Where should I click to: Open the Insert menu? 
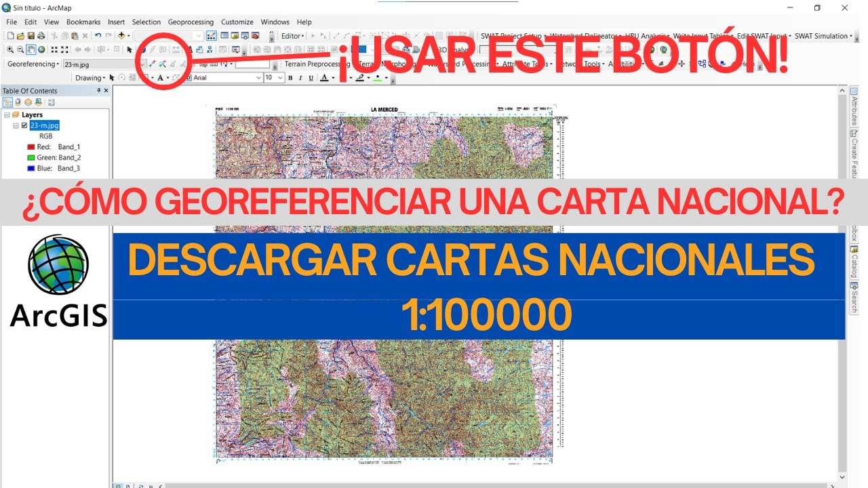pos(116,22)
